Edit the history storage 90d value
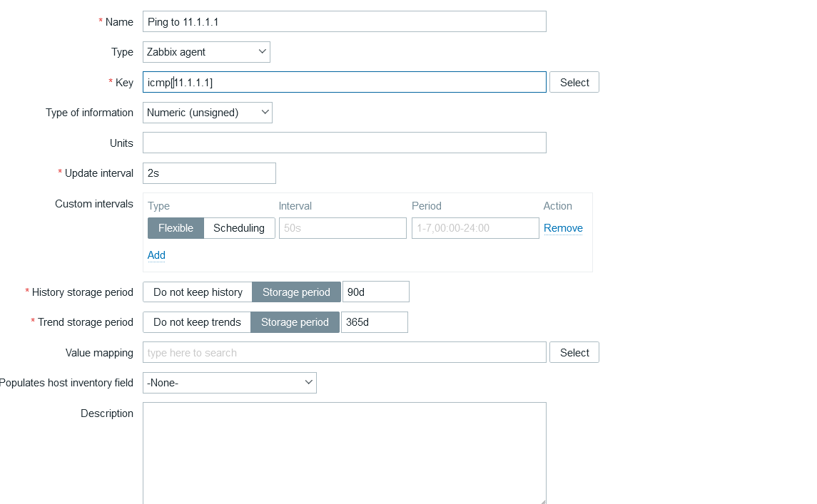This screenshot has width=817, height=504. [x=376, y=292]
